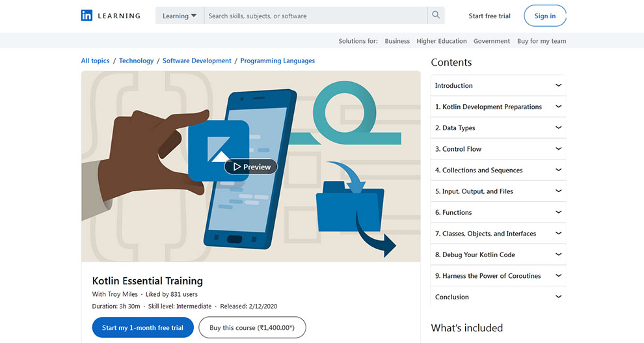This screenshot has width=644, height=343.
Task: Click Start free trial link
Action: coord(490,16)
